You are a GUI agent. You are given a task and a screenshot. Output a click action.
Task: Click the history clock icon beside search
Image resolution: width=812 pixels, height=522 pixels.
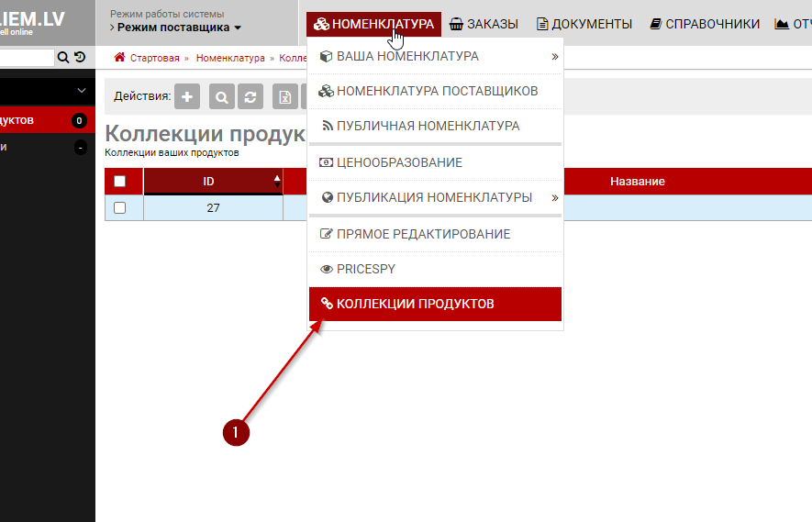click(80, 57)
